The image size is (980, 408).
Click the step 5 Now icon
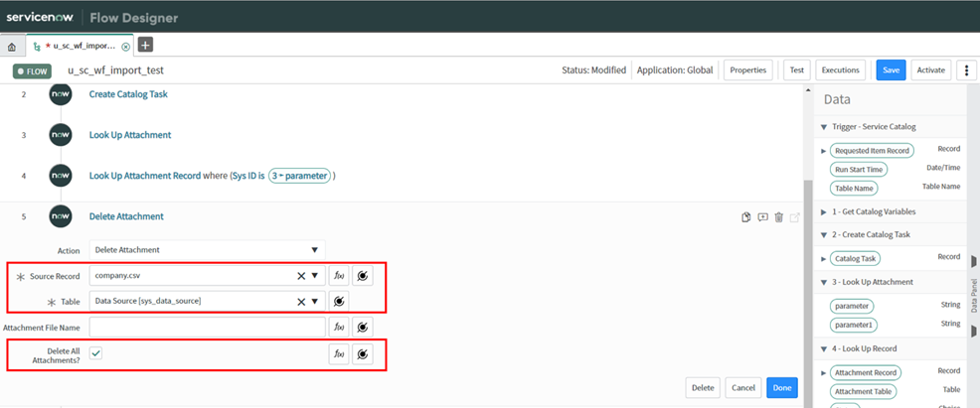[x=61, y=216]
